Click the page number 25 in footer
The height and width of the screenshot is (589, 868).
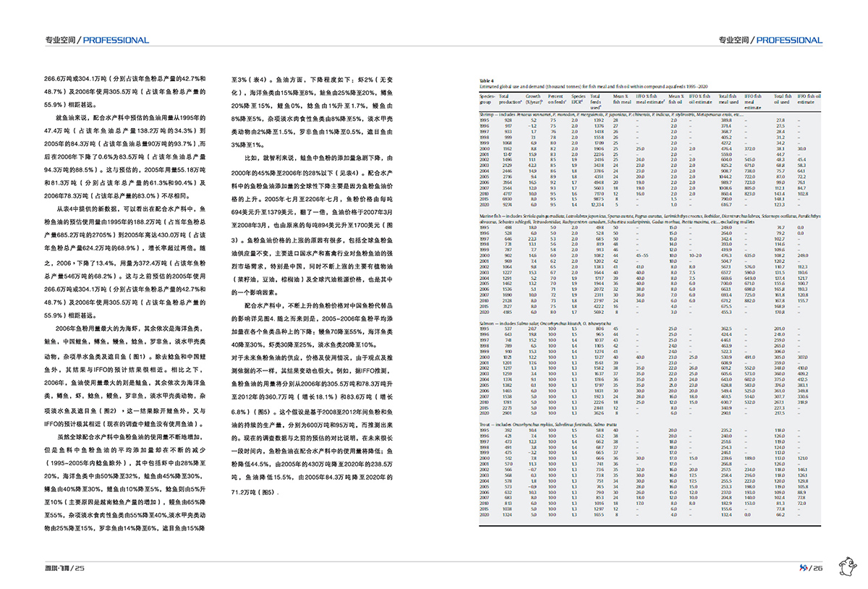(80, 568)
